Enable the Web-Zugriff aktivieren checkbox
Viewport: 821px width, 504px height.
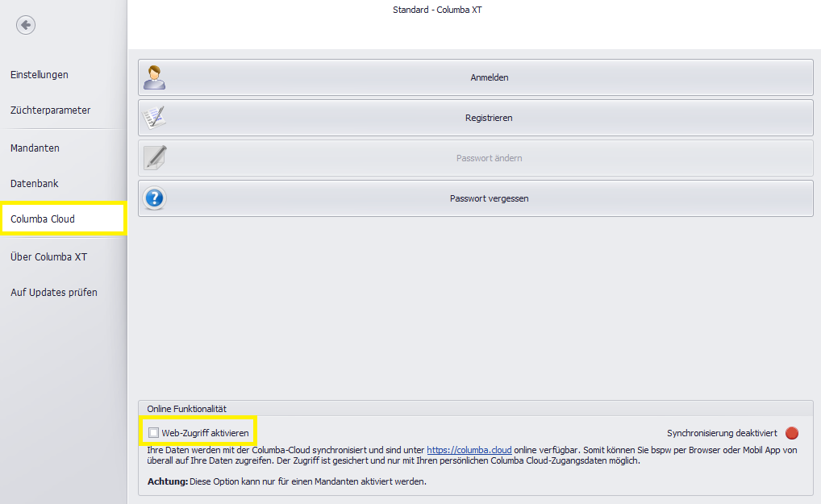point(154,433)
